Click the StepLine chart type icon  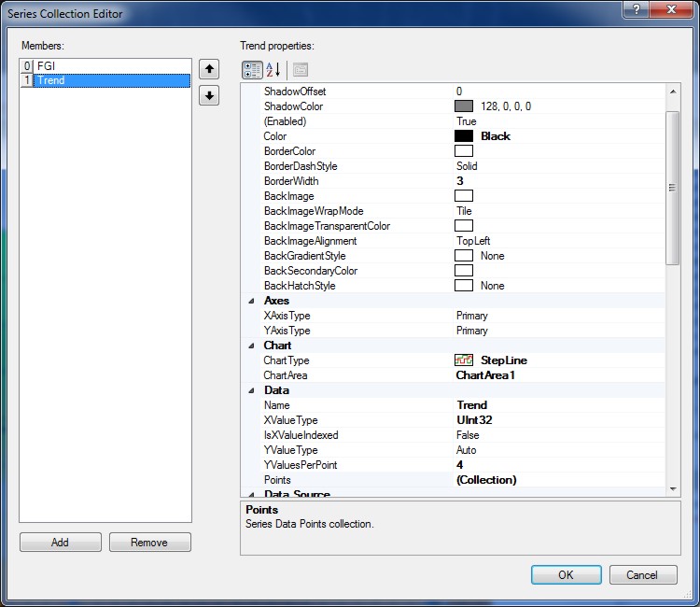click(x=464, y=360)
